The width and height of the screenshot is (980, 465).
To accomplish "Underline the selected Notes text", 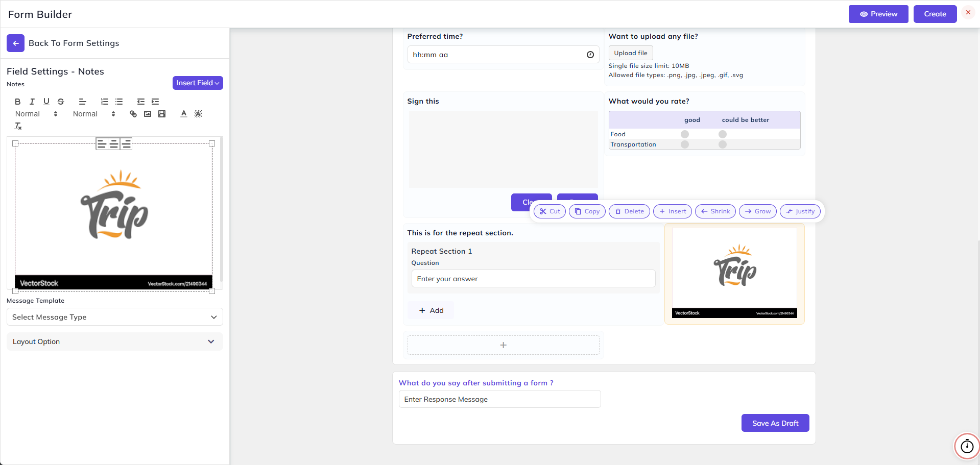I will [46, 102].
